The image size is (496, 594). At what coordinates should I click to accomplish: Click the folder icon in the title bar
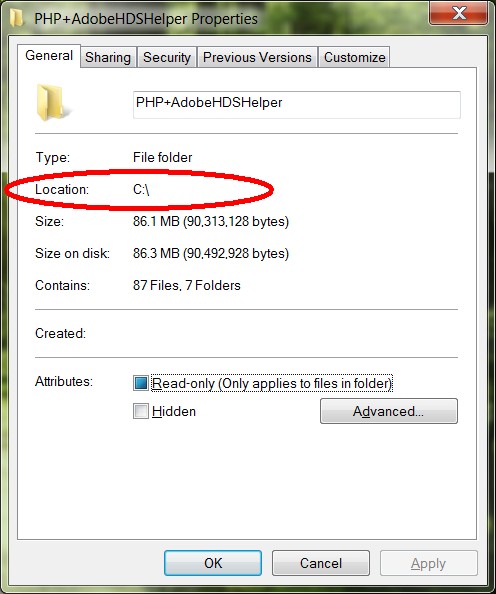point(16,18)
